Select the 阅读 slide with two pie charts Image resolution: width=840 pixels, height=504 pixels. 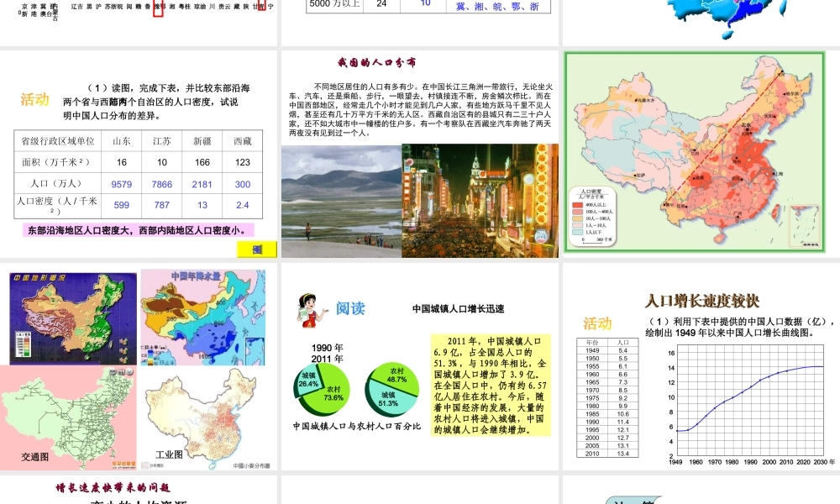(420, 366)
